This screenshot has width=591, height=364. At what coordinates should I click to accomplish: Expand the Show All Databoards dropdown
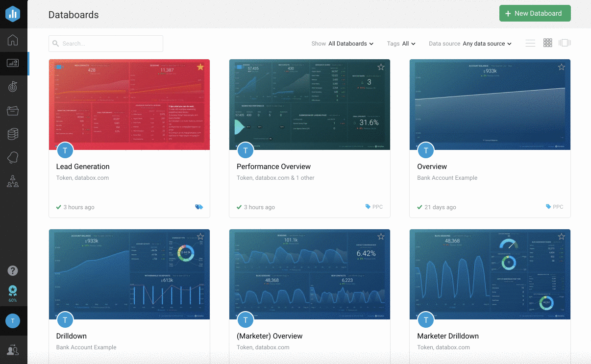(x=350, y=44)
